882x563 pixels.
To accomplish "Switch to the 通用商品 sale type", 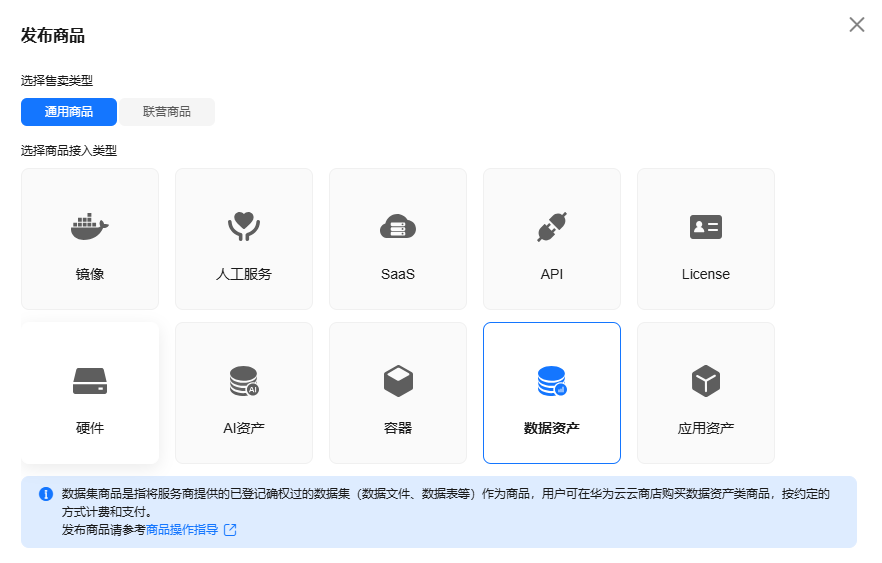I will point(69,112).
